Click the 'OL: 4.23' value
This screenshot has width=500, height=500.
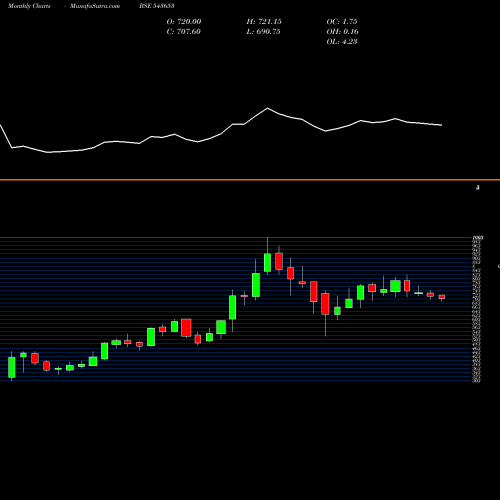click(x=342, y=41)
